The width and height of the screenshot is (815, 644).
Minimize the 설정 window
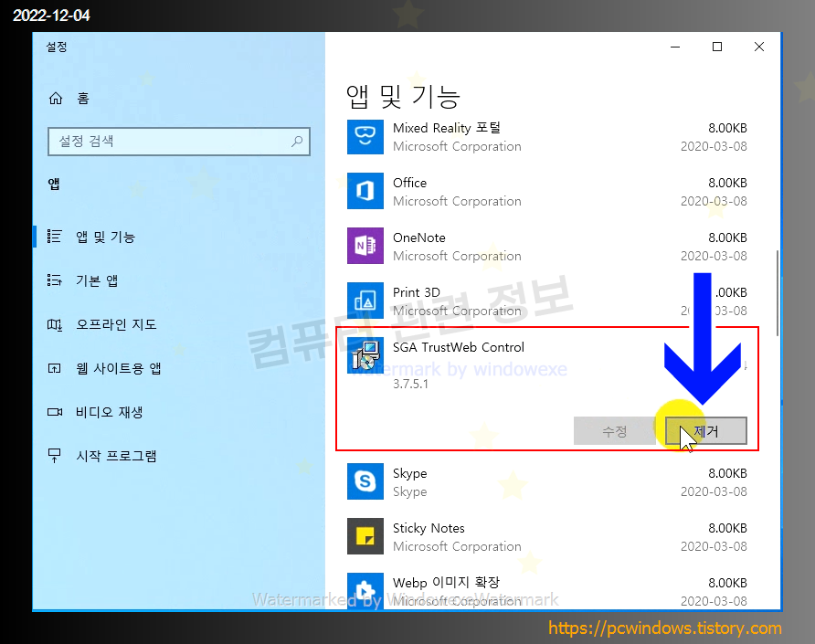click(x=675, y=47)
